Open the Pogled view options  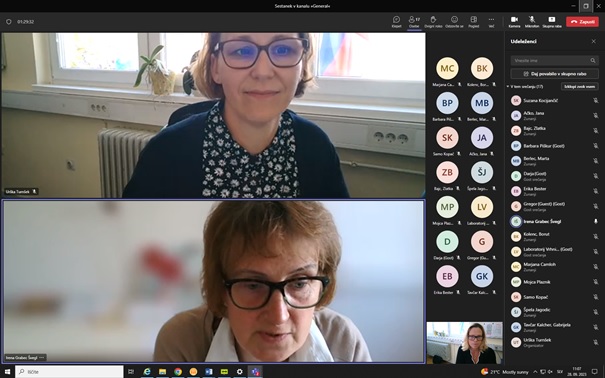tap(473, 22)
